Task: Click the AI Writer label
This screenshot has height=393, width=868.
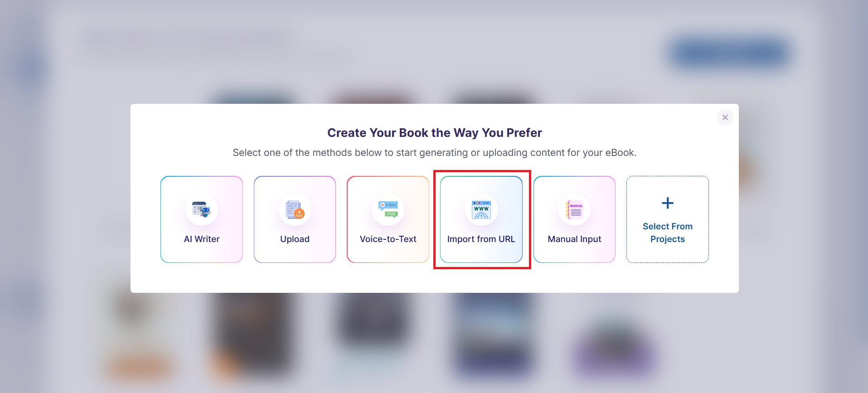Action: point(202,239)
